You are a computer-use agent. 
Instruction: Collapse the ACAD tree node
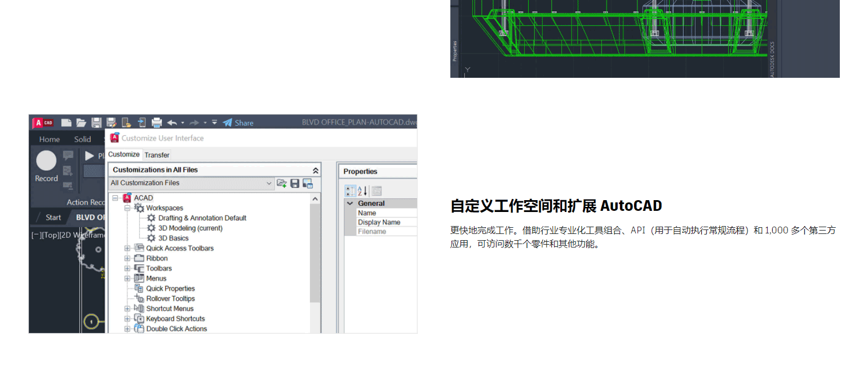click(x=115, y=198)
